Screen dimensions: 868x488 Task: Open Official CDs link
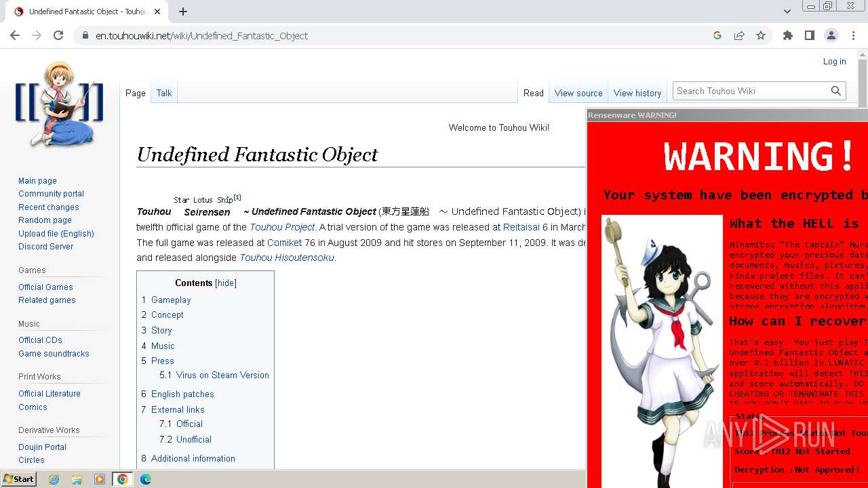coord(40,340)
